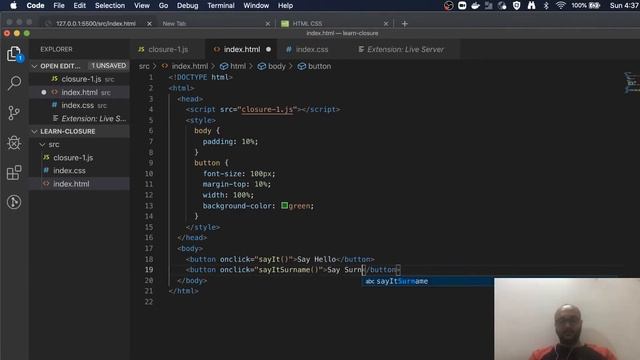Screen dimensions: 640x360
Task: Open the Terminal menu
Action: pos(221,6)
